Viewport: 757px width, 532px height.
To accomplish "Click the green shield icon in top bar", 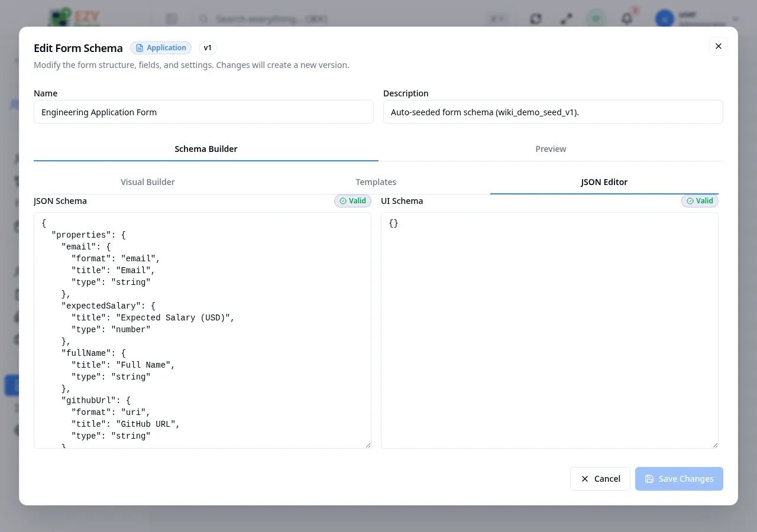I will tap(596, 19).
